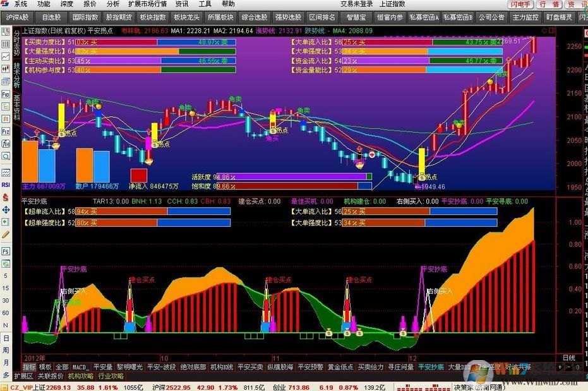This screenshot has height=391, width=588.
Task: Click the topmost quote-list sidebar icon
Action: tap(6, 32)
